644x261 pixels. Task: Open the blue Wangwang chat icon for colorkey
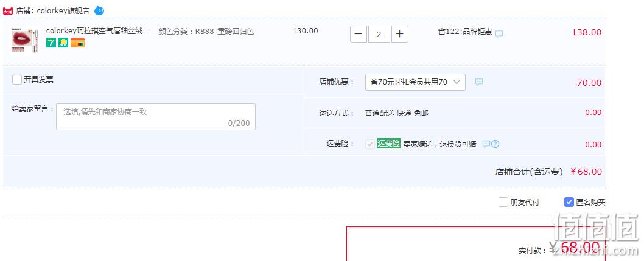coord(99,10)
